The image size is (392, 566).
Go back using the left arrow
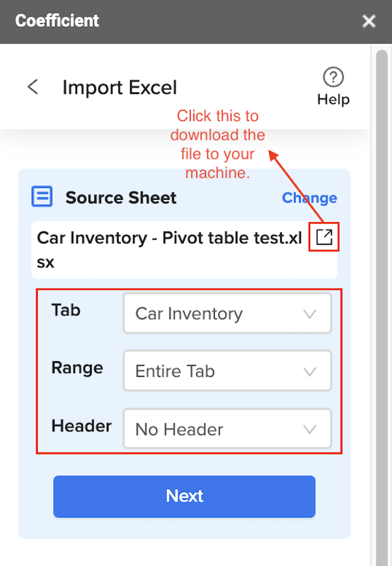[33, 87]
